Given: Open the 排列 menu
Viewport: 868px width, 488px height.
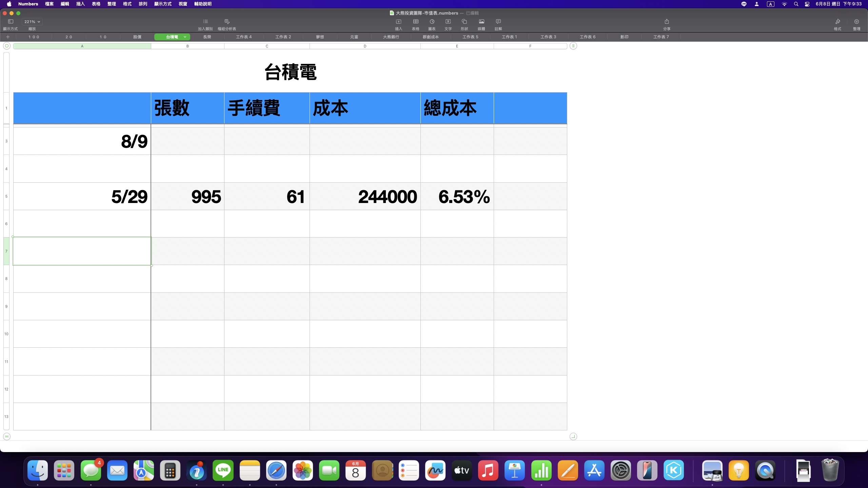Looking at the screenshot, I should click(143, 4).
